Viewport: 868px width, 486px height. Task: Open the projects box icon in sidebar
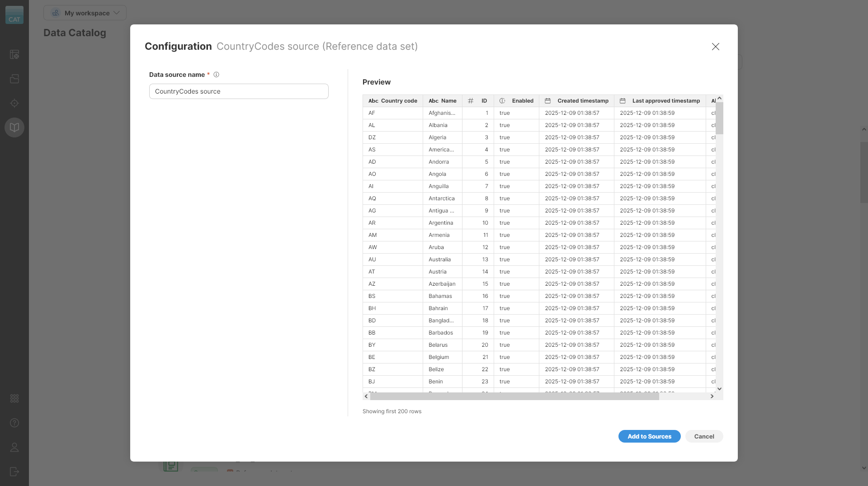pos(15,79)
